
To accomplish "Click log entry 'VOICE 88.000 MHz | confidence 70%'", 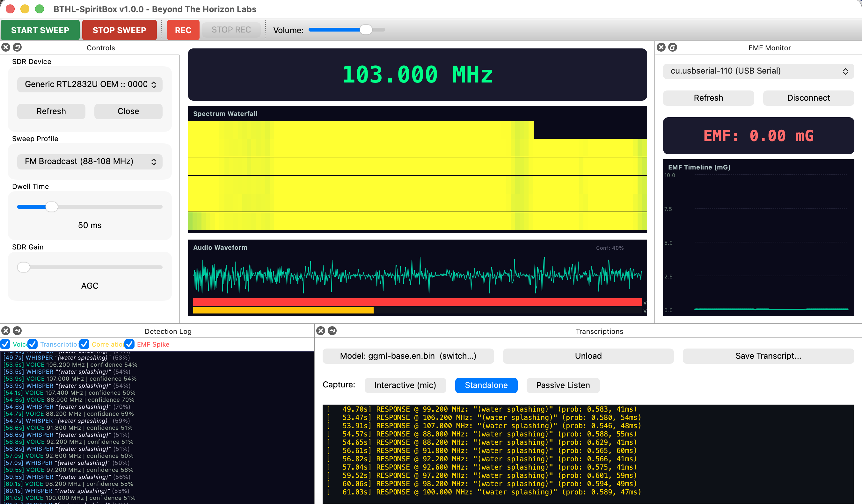I will point(69,400).
